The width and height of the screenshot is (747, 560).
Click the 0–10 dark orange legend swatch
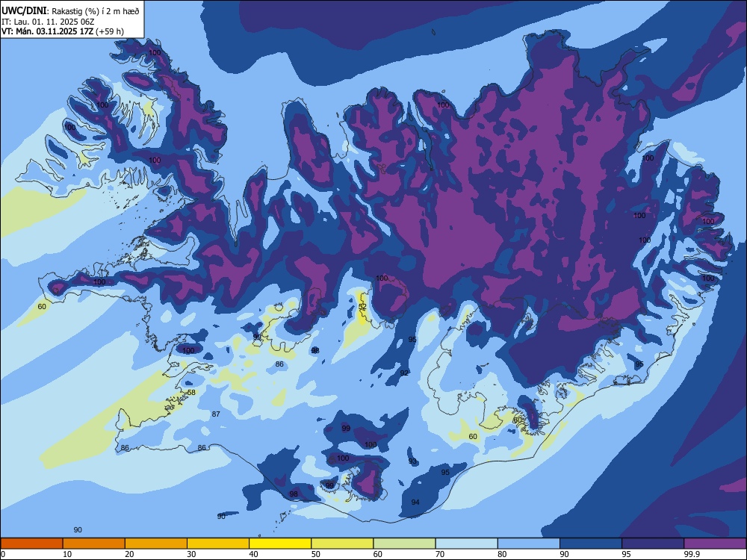click(x=31, y=544)
